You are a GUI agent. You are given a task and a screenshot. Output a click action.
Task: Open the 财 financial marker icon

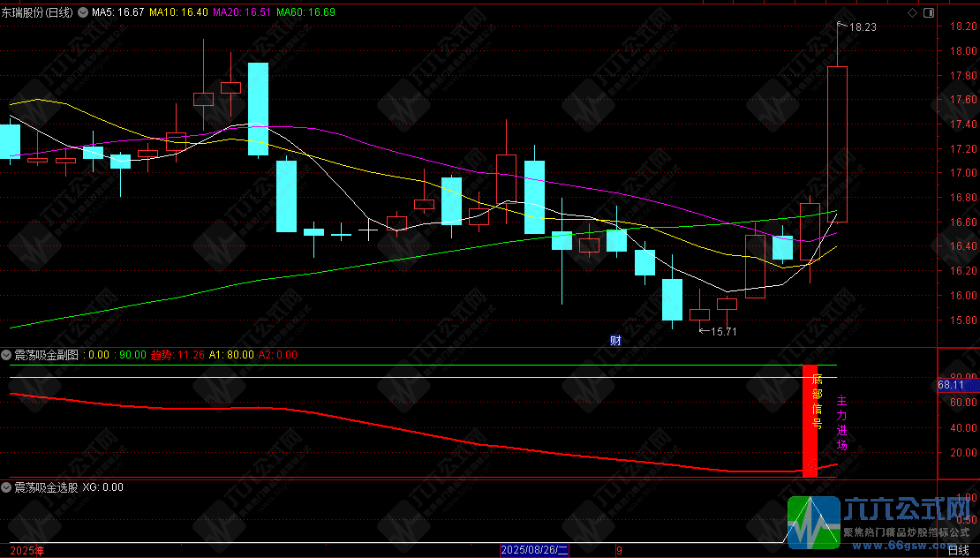[615, 341]
